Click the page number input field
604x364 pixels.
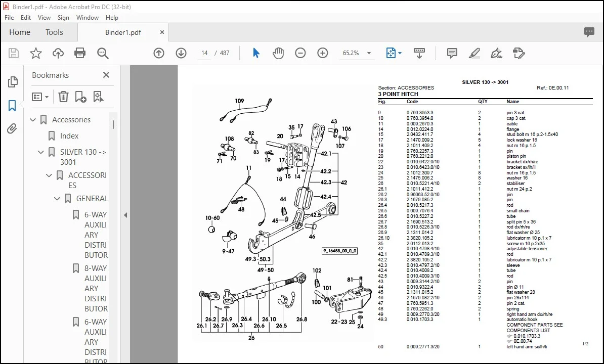point(204,53)
